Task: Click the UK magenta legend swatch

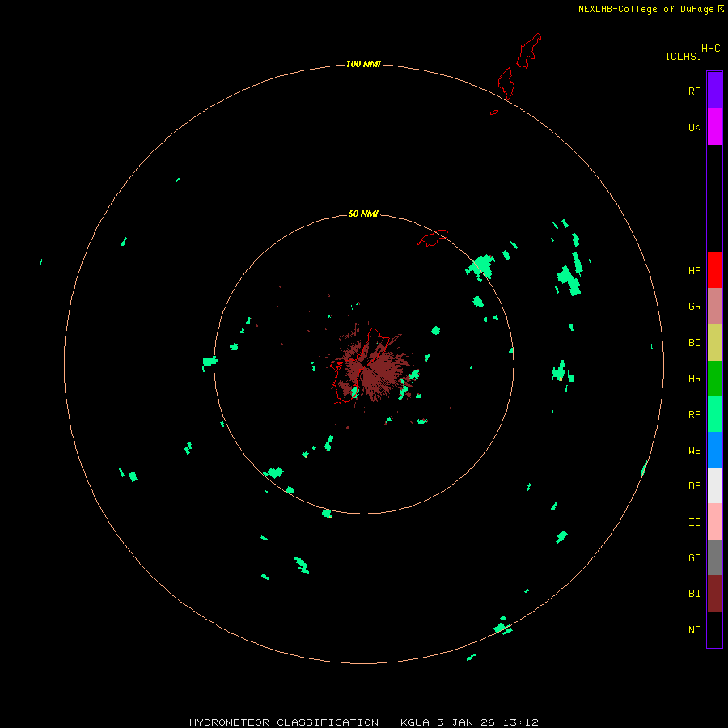Action: (714, 127)
